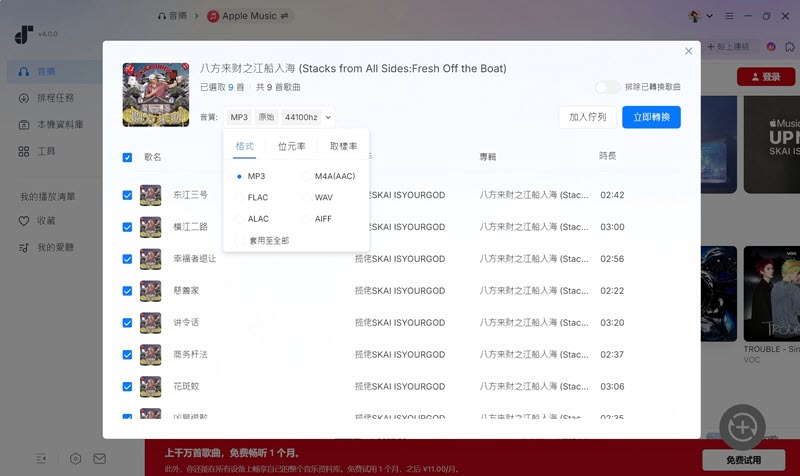This screenshot has height=476, width=800.
Task: Click the mail icon at bottom
Action: tap(99, 459)
